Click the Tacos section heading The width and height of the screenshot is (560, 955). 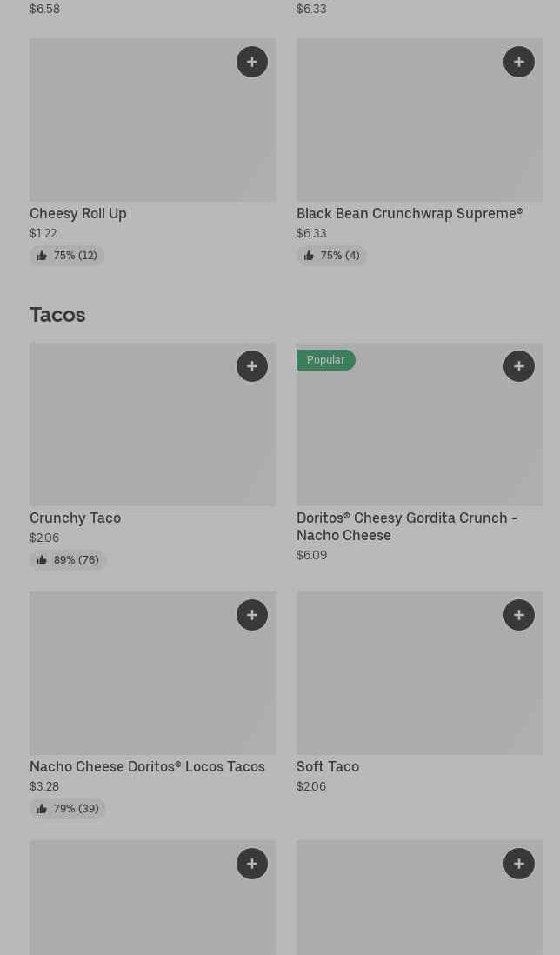[x=57, y=315]
